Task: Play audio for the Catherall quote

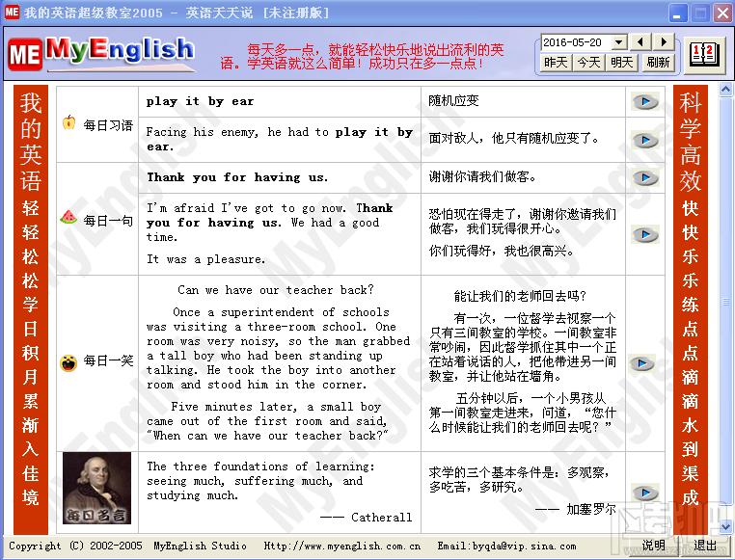Action: [645, 493]
